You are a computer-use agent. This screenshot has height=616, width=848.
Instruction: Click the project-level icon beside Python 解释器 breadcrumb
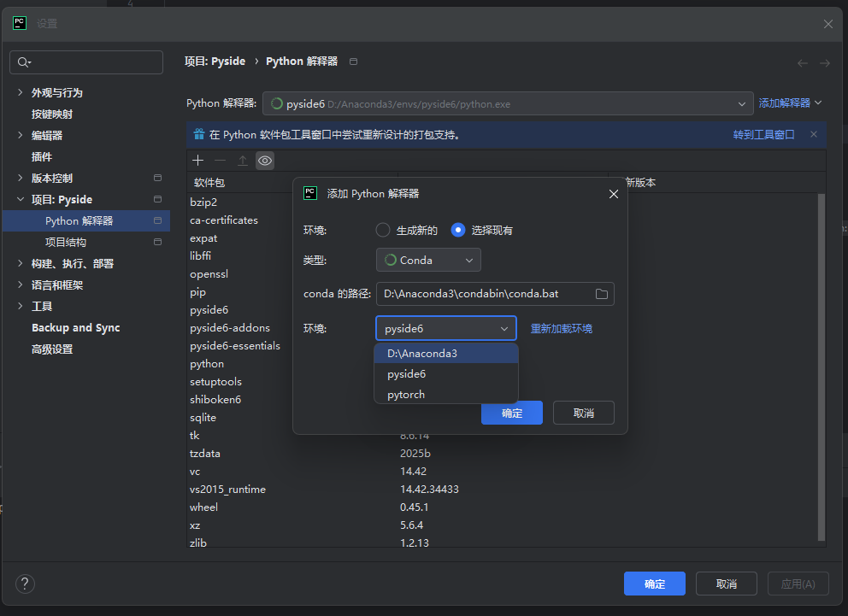click(353, 62)
